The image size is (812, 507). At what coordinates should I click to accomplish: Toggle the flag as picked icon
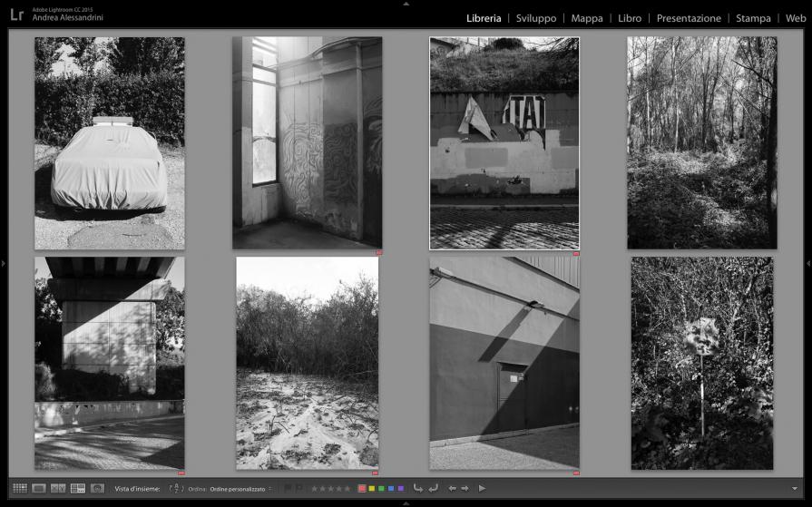(x=288, y=488)
